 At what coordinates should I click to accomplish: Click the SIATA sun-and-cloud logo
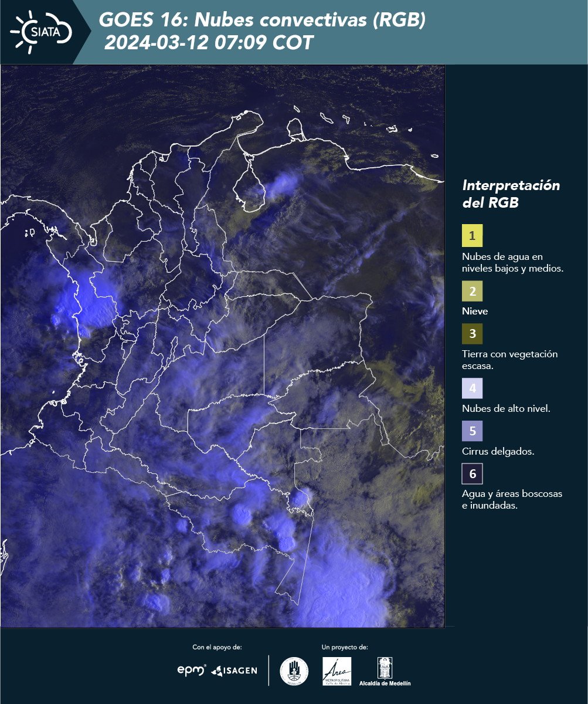[41, 32]
